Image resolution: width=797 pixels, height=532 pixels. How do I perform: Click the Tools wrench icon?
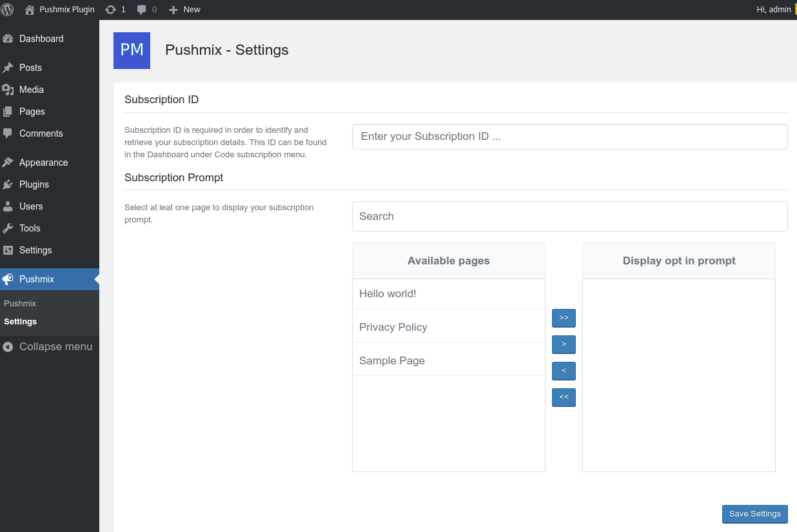[x=8, y=228]
